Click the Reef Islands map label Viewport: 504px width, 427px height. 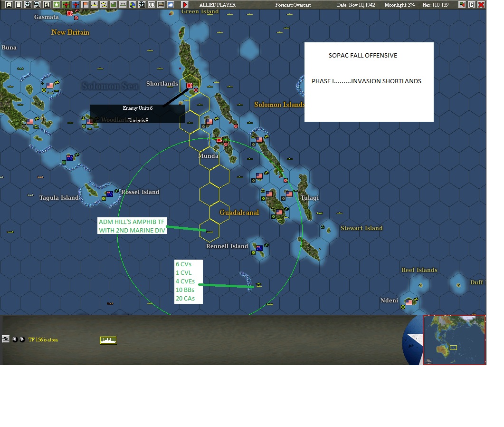[x=419, y=270]
